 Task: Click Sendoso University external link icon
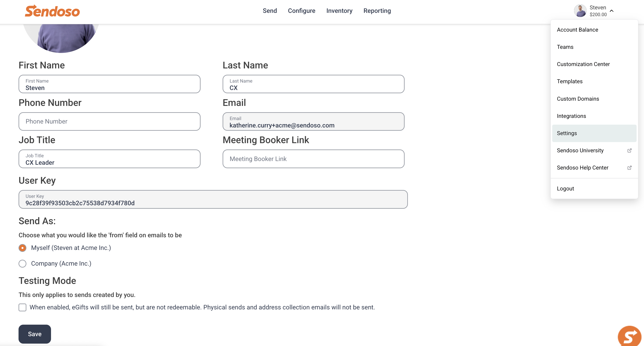point(629,150)
